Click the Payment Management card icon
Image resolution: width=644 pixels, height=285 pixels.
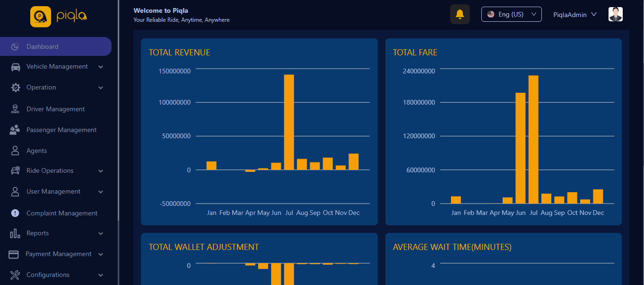click(x=14, y=254)
